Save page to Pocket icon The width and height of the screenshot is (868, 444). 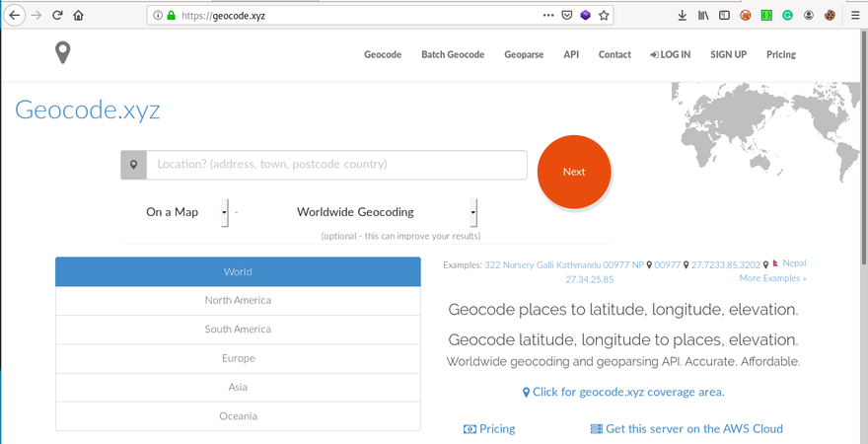pos(567,16)
